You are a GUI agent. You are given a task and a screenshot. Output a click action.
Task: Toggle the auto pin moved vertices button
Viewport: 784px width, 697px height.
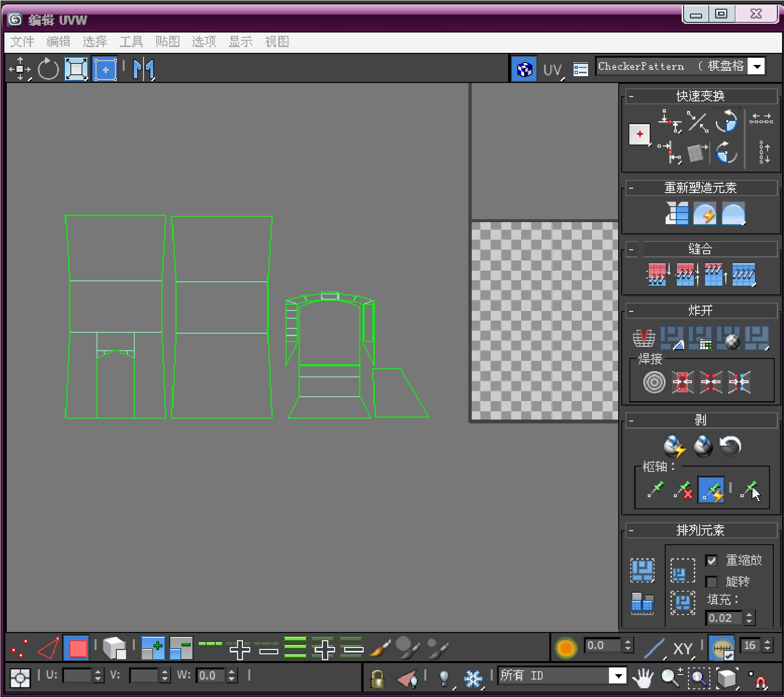711,490
